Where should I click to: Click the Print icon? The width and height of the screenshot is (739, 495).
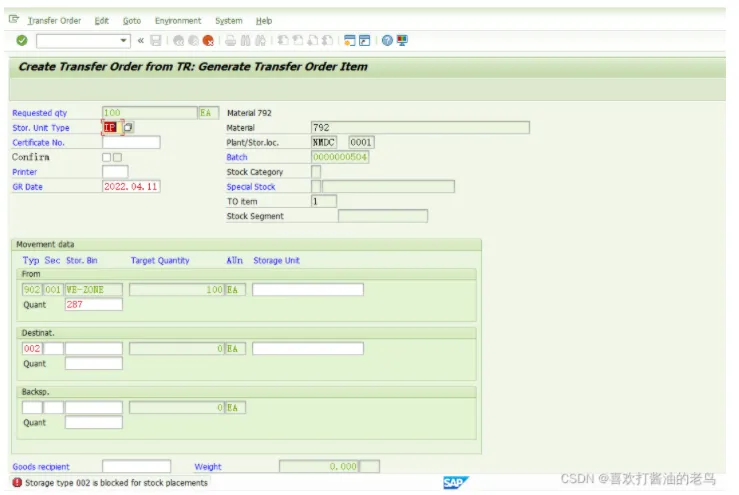[230, 41]
